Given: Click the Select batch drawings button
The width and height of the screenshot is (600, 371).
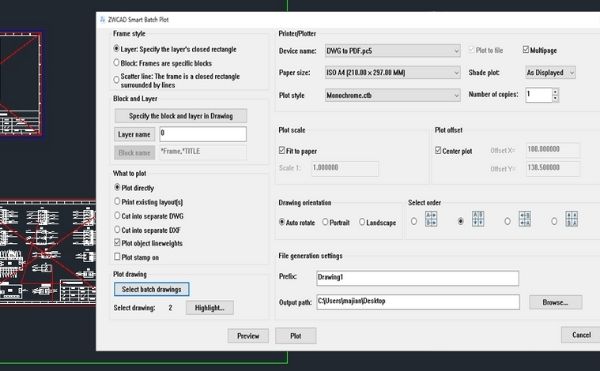Looking at the screenshot, I should point(152,289).
